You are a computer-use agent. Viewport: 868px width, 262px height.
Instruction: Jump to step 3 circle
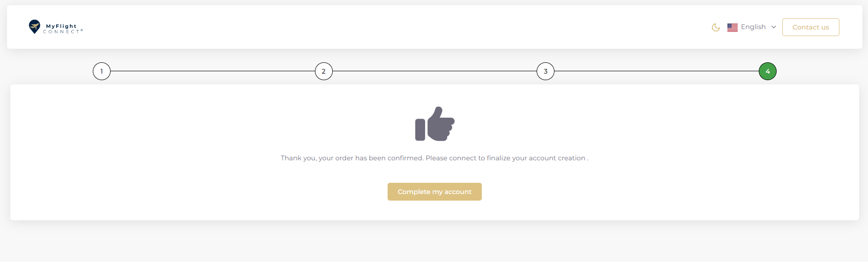tap(546, 71)
